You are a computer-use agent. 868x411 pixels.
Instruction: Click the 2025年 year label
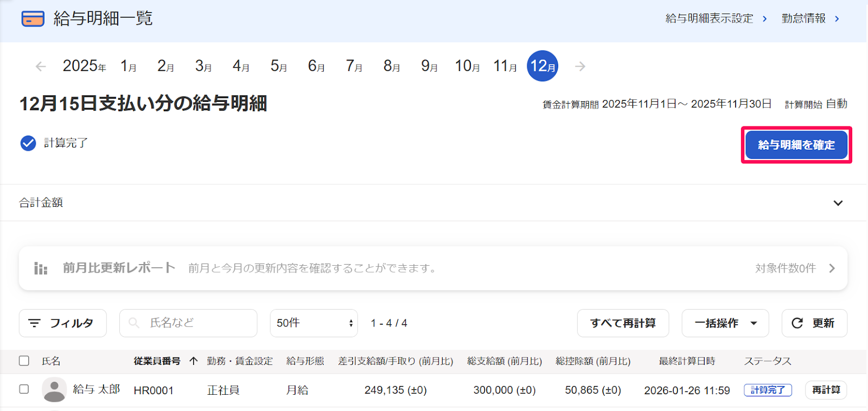84,66
